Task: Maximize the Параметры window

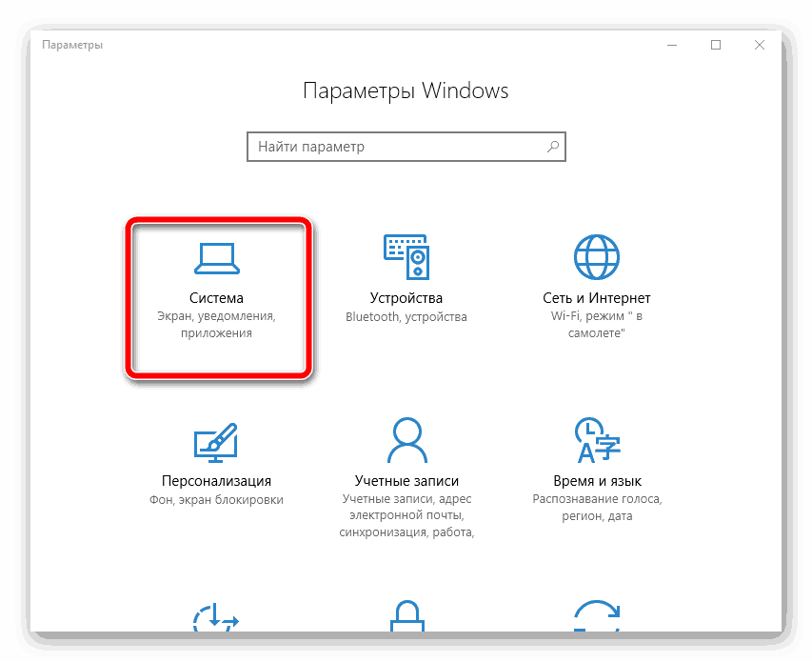Action: click(x=716, y=45)
